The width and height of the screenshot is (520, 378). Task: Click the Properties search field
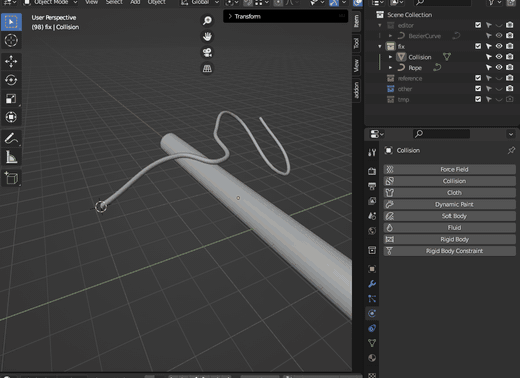(x=442, y=134)
